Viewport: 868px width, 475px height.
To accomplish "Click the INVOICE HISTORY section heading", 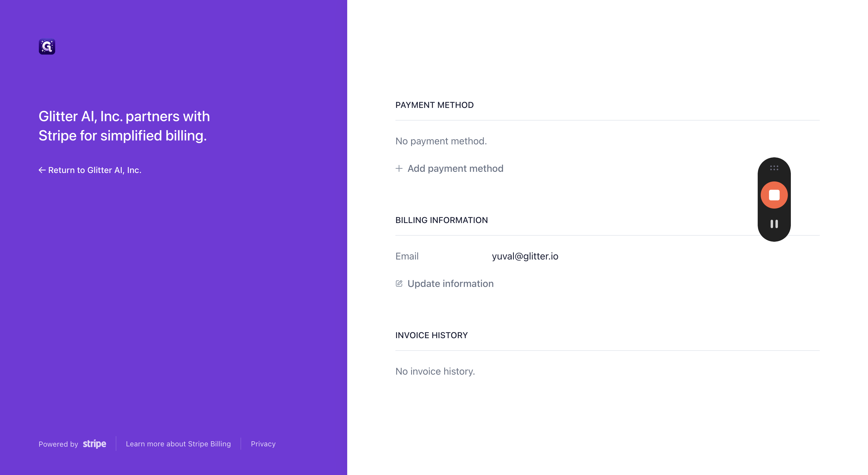I will (431, 335).
